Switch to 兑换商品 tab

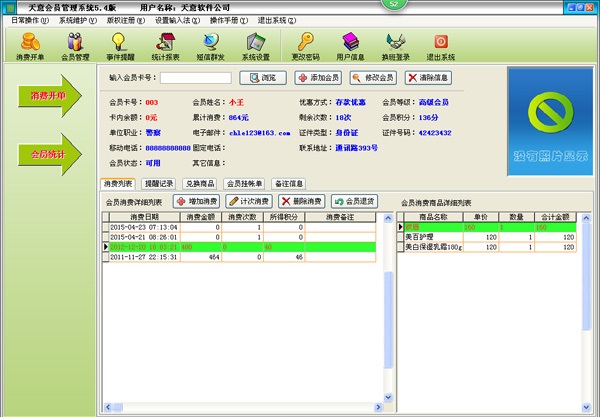coord(200,184)
